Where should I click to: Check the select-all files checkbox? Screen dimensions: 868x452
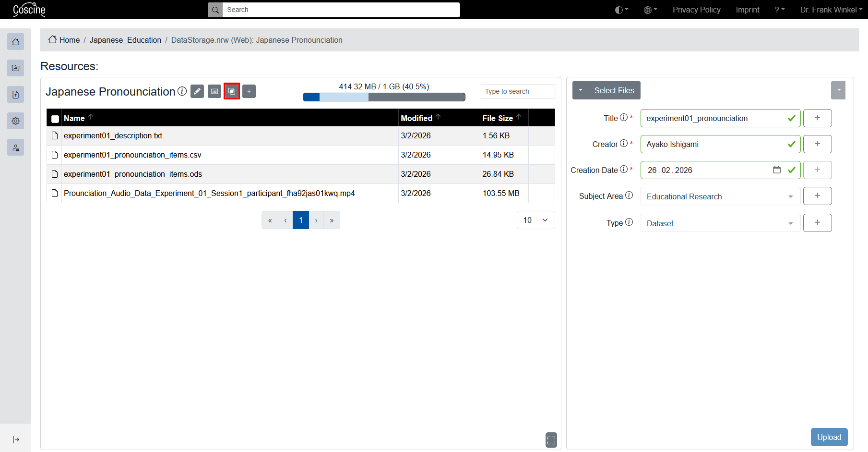[x=55, y=119]
